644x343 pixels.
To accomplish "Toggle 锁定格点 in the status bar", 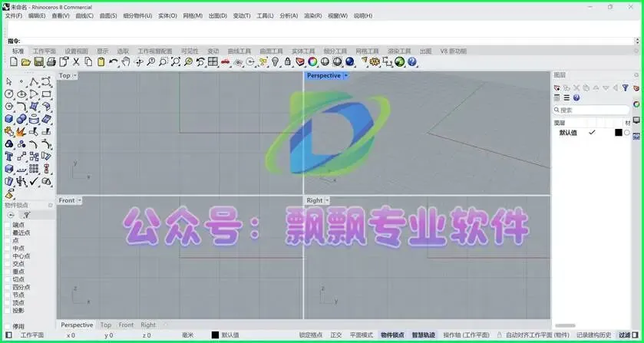I will click(311, 335).
